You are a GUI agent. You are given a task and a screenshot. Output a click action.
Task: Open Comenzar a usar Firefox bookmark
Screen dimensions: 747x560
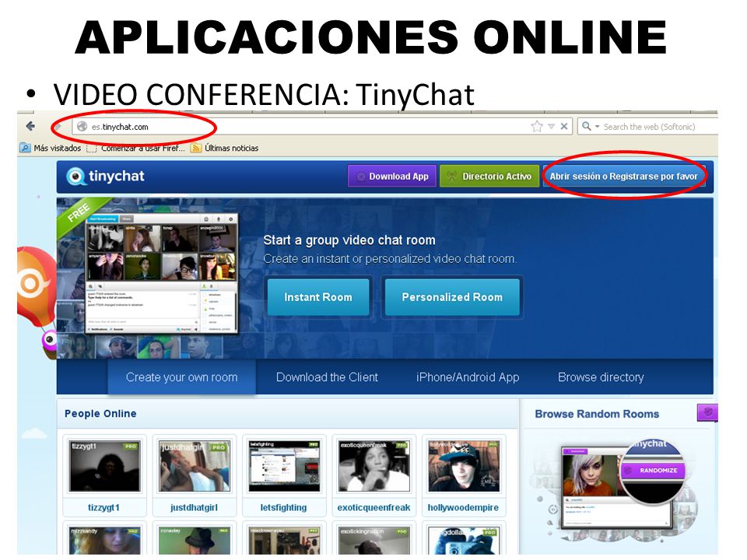click(135, 148)
